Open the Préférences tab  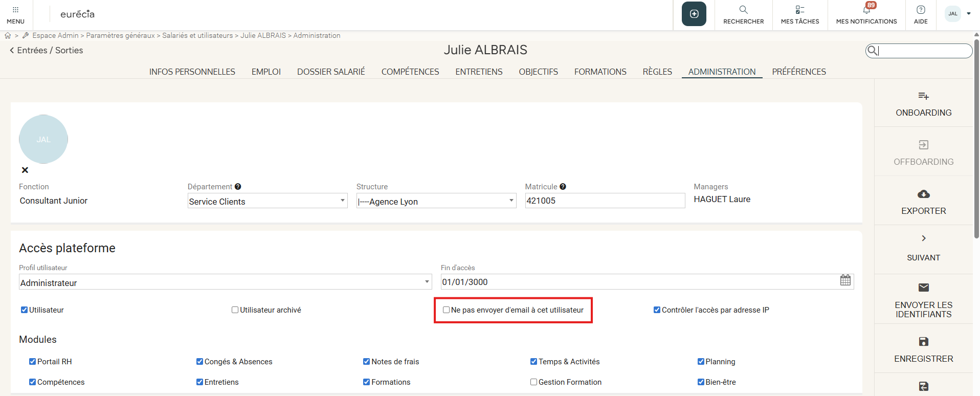point(798,72)
